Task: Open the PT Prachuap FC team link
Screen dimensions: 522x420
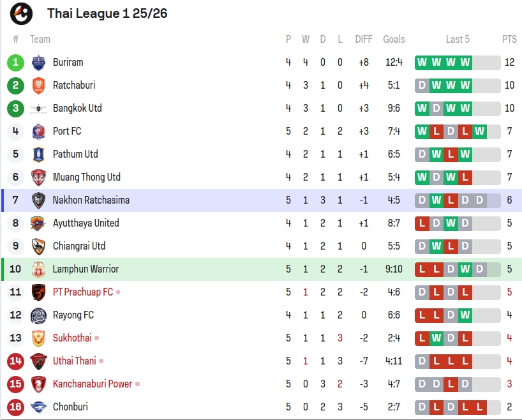Action: (x=83, y=292)
